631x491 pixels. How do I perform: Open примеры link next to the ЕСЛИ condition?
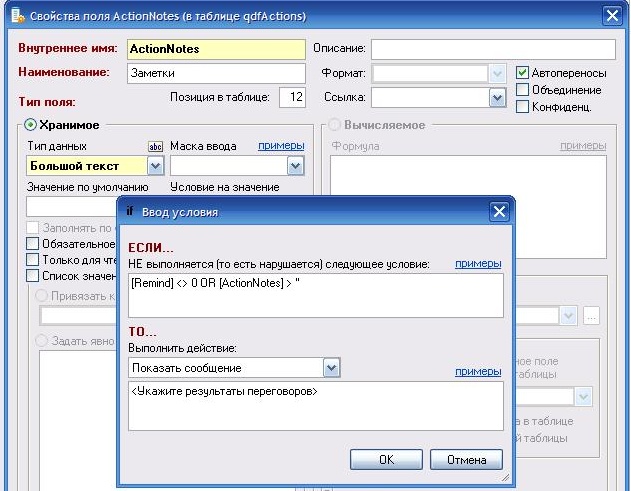tap(478, 263)
